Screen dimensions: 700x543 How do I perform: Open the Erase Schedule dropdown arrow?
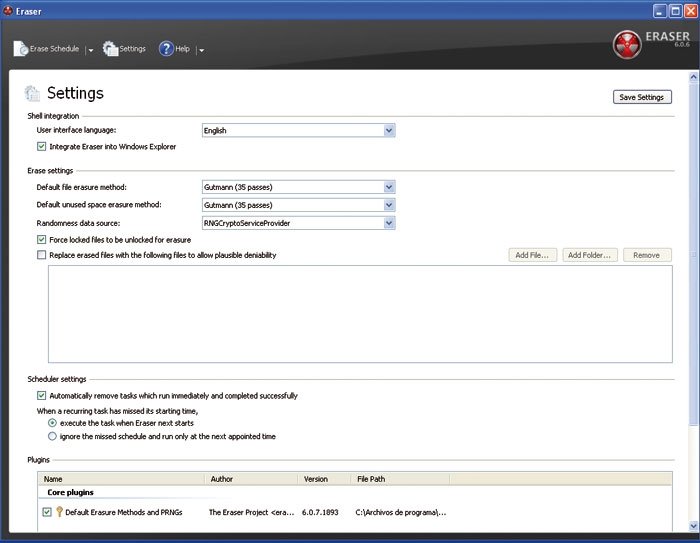pos(91,50)
